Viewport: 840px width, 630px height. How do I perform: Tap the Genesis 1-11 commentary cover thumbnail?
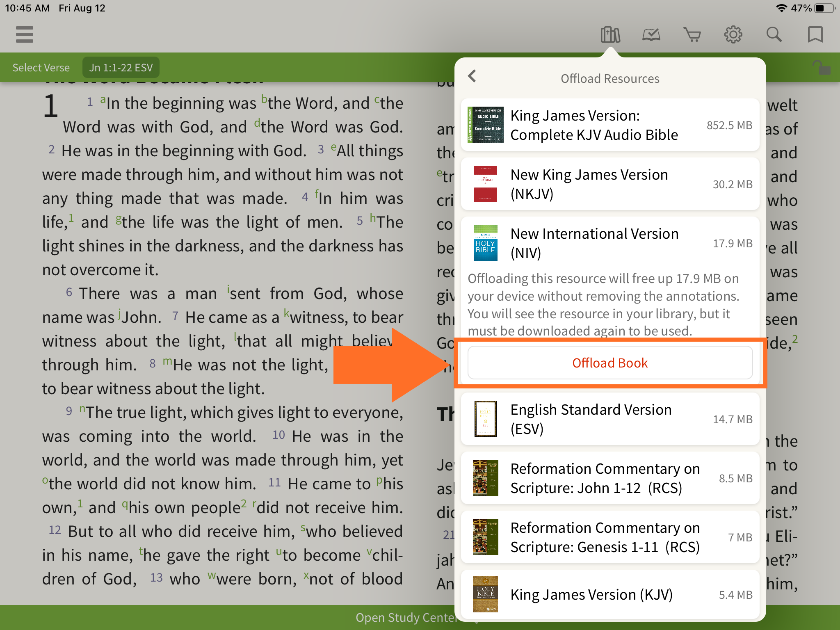click(x=486, y=537)
